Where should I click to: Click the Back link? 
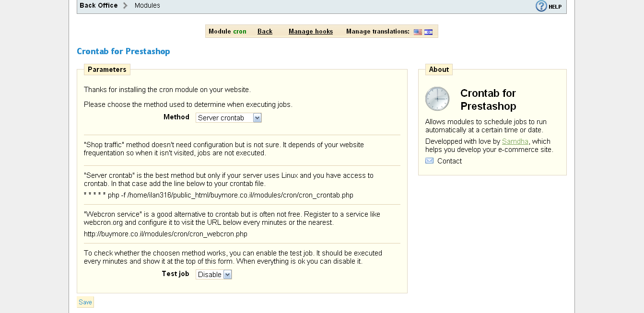[265, 32]
